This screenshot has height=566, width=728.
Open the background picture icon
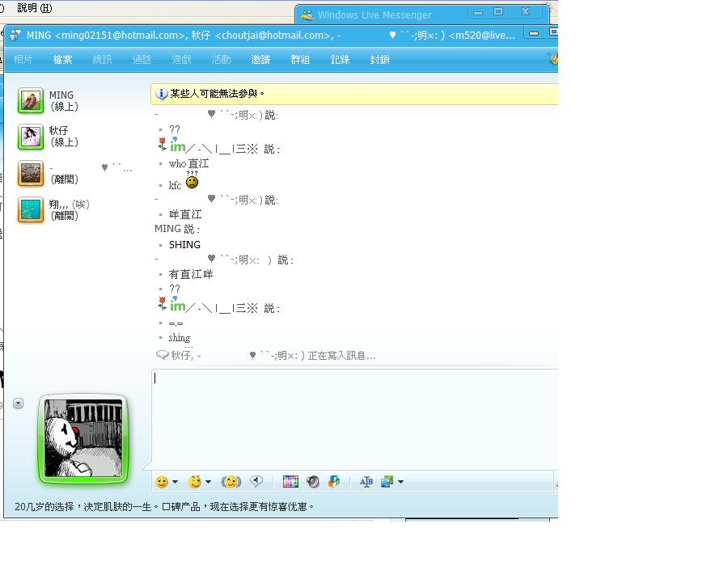coord(387,482)
